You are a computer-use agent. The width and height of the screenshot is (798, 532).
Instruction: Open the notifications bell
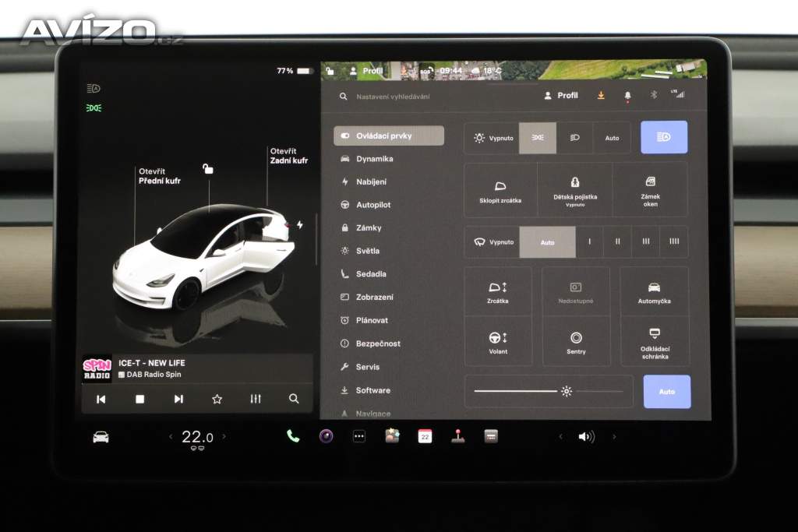click(x=627, y=96)
